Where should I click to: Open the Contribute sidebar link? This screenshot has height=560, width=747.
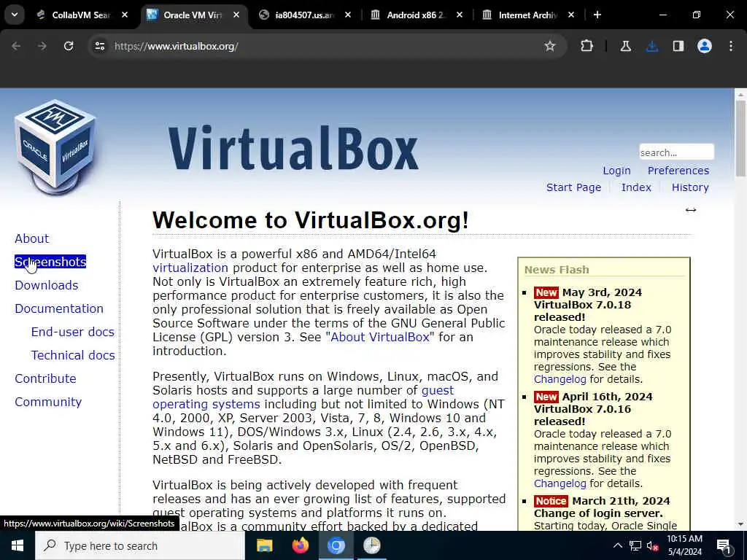click(x=45, y=378)
